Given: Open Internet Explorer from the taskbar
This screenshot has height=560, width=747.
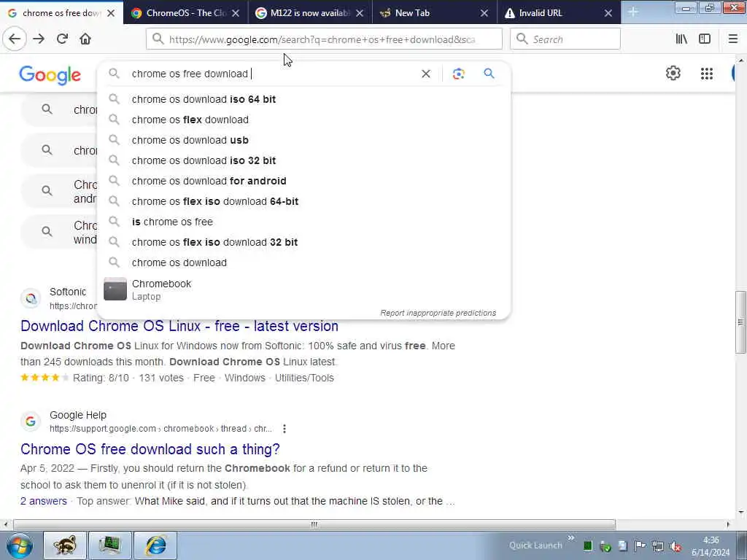Looking at the screenshot, I should [x=156, y=545].
